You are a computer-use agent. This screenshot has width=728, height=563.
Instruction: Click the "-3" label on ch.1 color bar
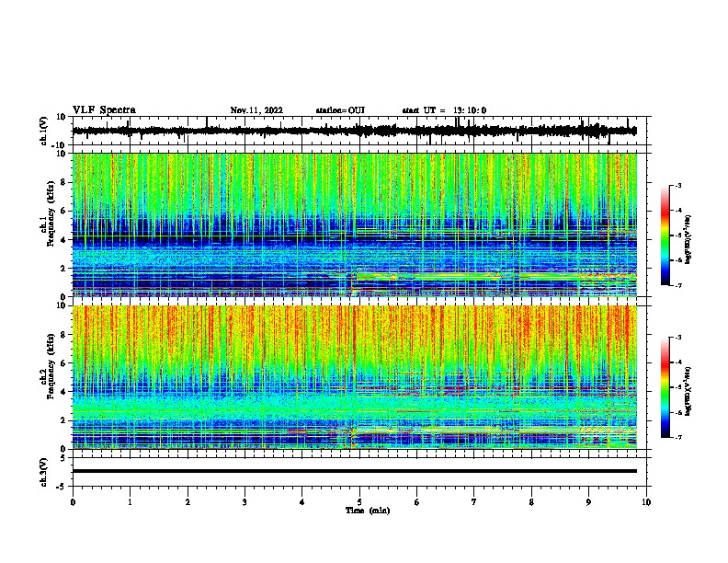click(677, 186)
